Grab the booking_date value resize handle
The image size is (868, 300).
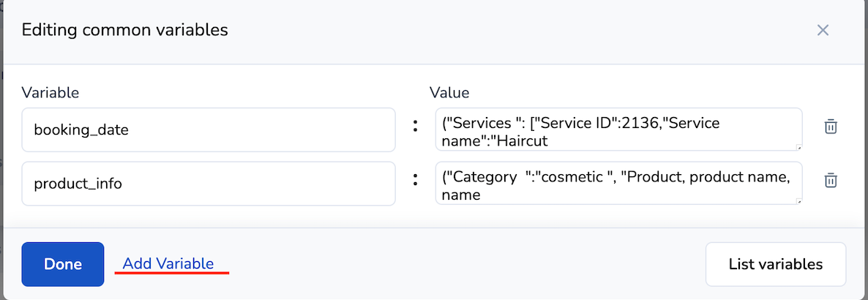(798, 147)
